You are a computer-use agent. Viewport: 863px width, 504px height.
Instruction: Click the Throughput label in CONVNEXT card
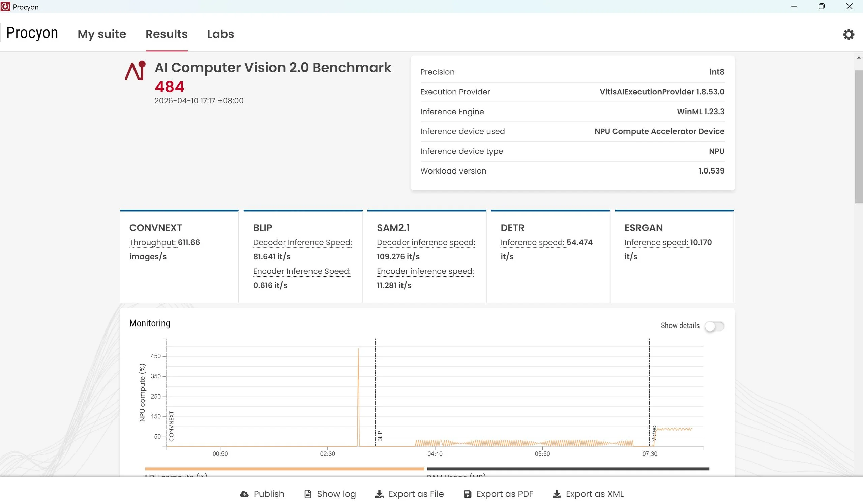click(152, 242)
